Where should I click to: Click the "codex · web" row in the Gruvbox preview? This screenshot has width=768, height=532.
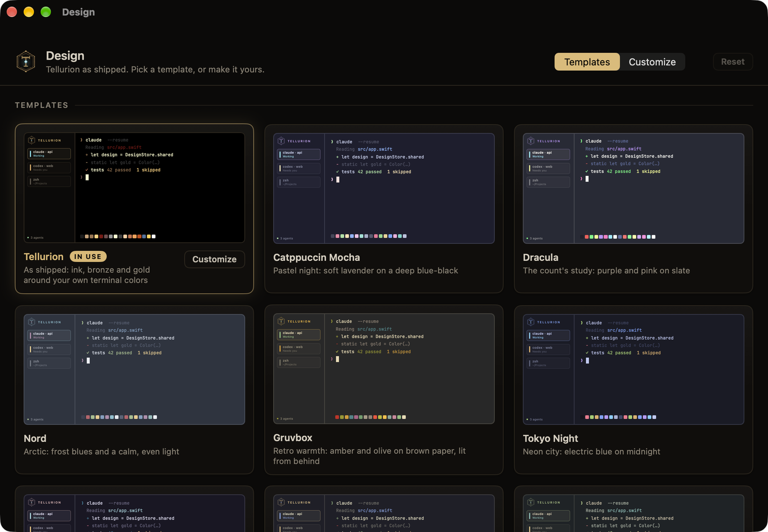point(299,349)
